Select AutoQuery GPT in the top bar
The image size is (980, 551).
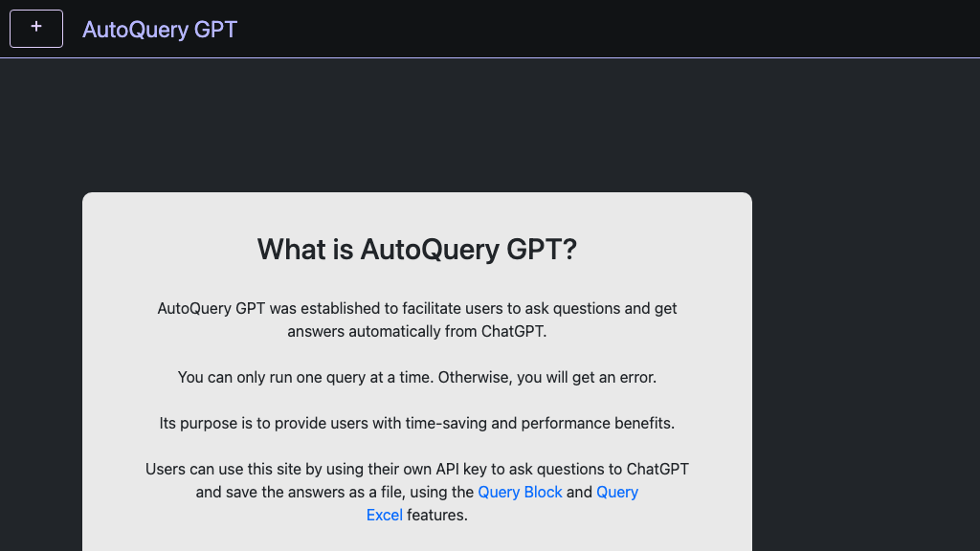[159, 30]
